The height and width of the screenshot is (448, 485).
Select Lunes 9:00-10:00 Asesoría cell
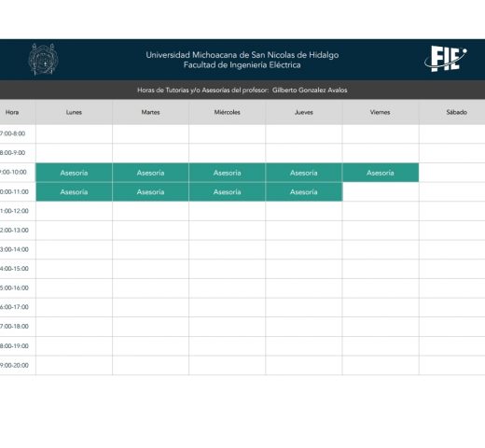click(x=74, y=173)
